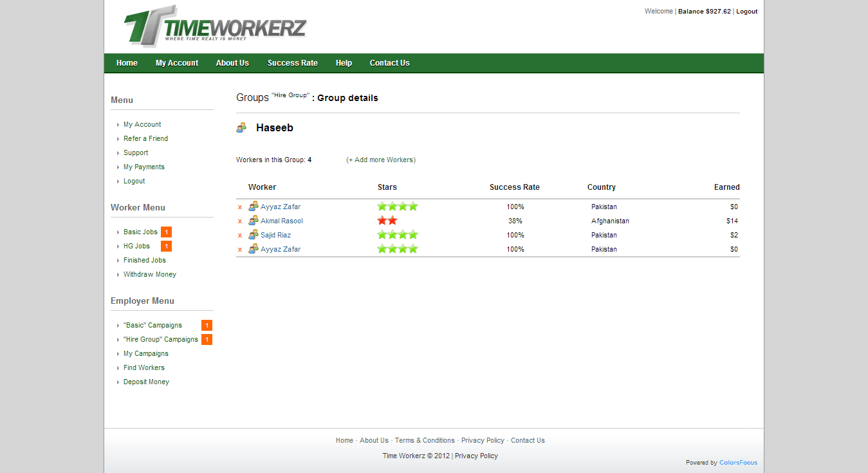This screenshot has width=868, height=473.
Task: Open My Account in the green navigation bar
Action: click(177, 63)
